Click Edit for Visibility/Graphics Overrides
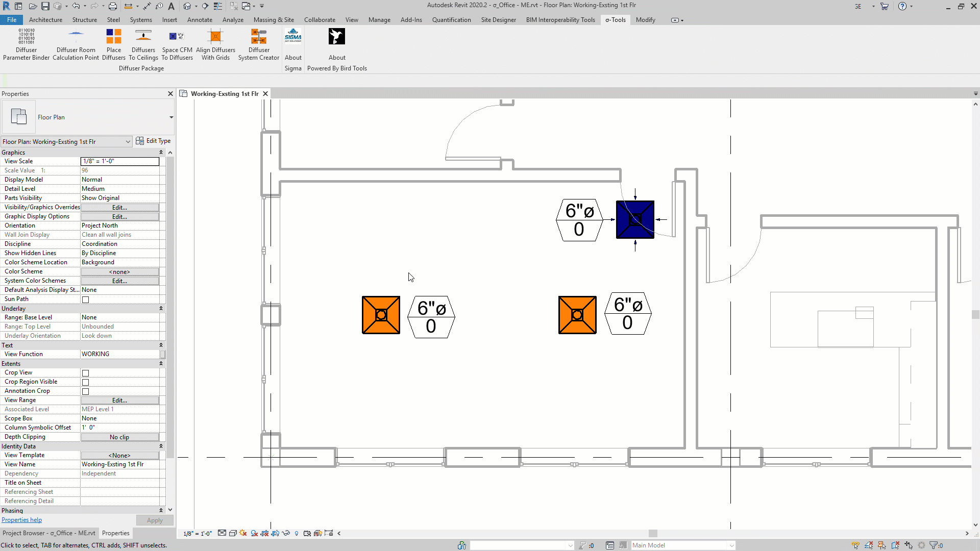This screenshot has height=551, width=980. [x=119, y=208]
